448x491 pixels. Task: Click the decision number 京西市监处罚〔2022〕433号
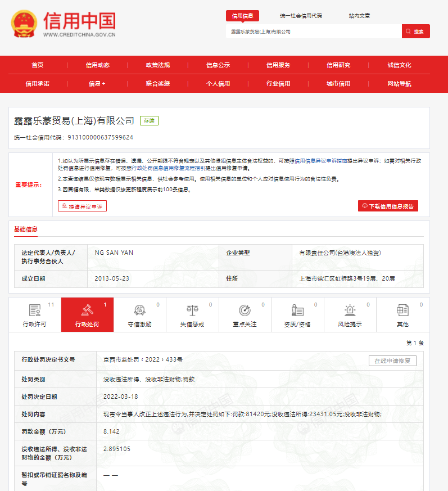pos(143,360)
